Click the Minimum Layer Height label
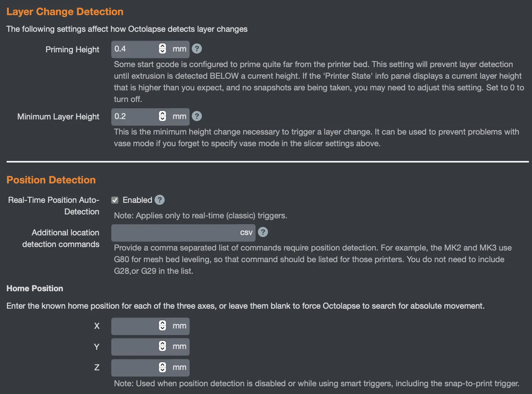 58,117
